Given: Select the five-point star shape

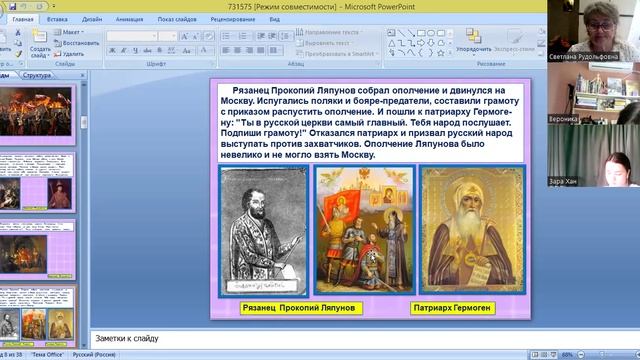Looking at the screenshot, I should point(441,53).
